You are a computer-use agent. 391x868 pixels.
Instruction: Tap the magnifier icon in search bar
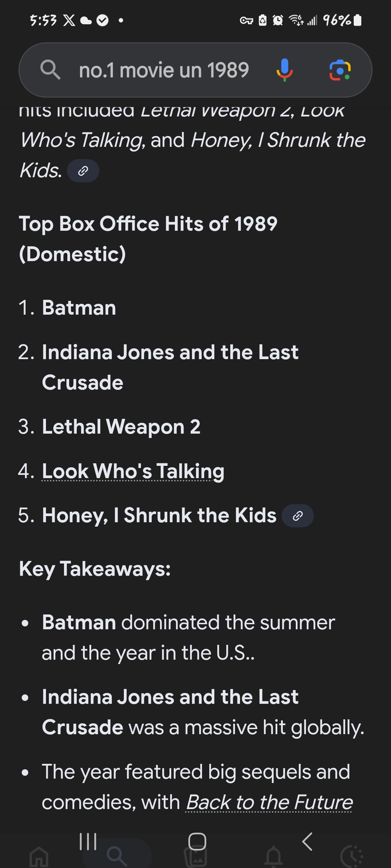(50, 70)
